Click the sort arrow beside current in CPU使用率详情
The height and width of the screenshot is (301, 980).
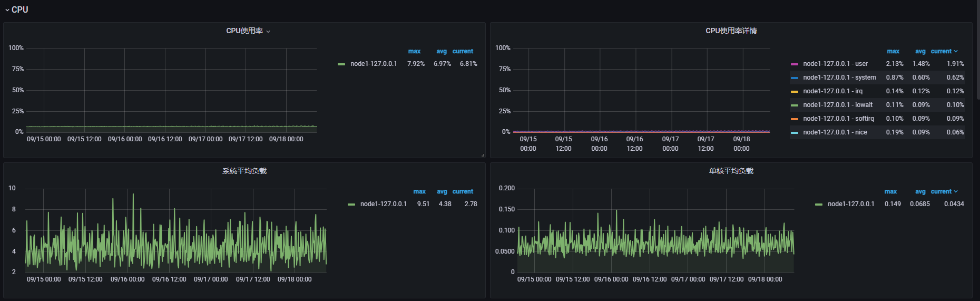click(956, 51)
